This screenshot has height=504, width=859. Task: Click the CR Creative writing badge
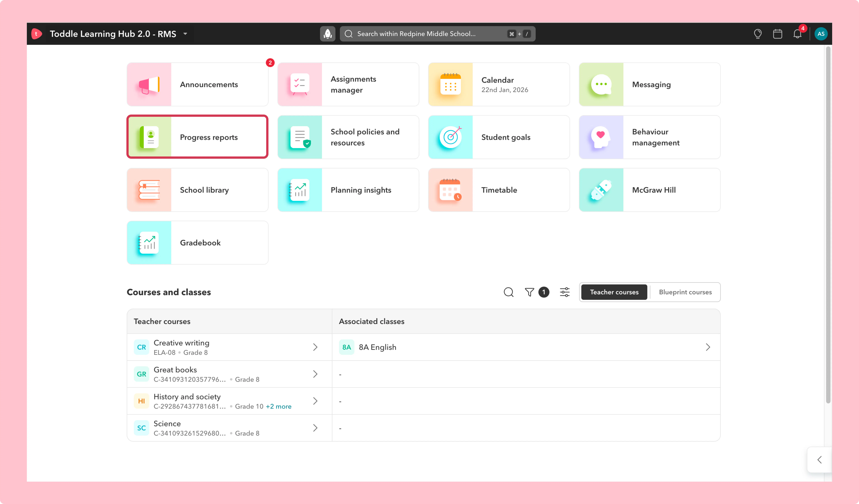(x=141, y=347)
